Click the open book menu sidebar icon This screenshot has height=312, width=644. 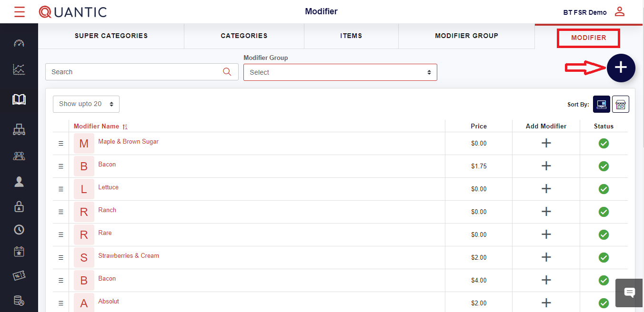coord(19,99)
